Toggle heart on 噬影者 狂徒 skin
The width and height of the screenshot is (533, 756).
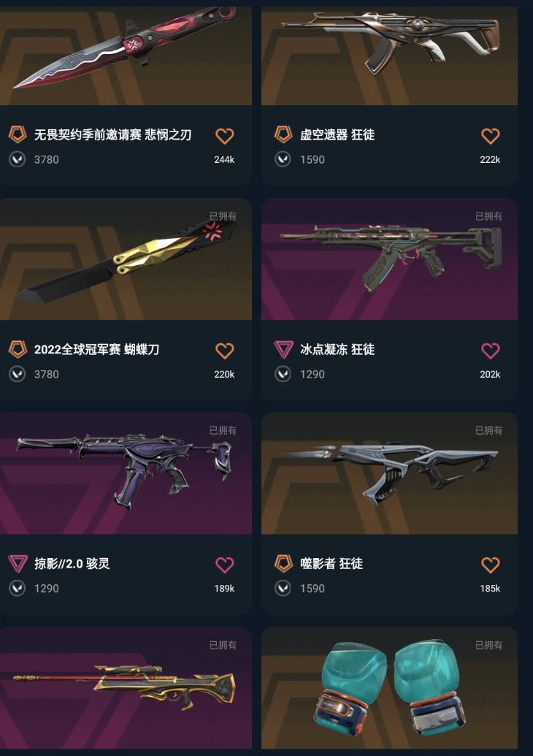(491, 565)
